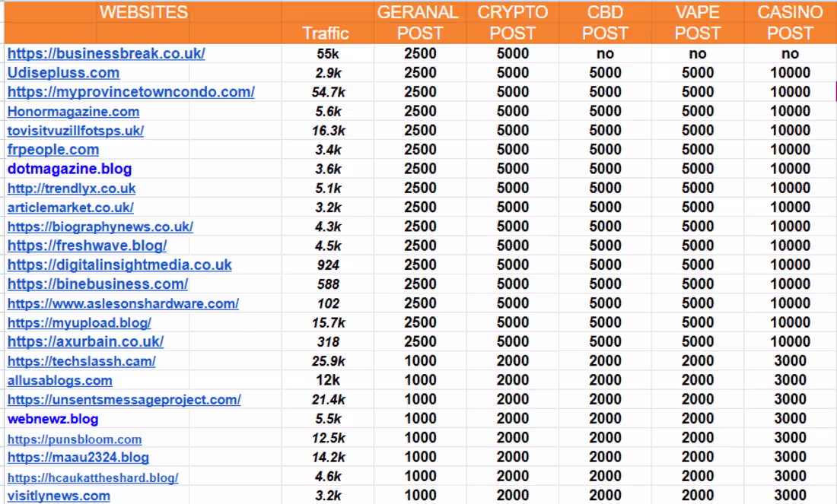837x504 pixels.
Task: Open the aslesonshardware.com link
Action: pos(123,303)
